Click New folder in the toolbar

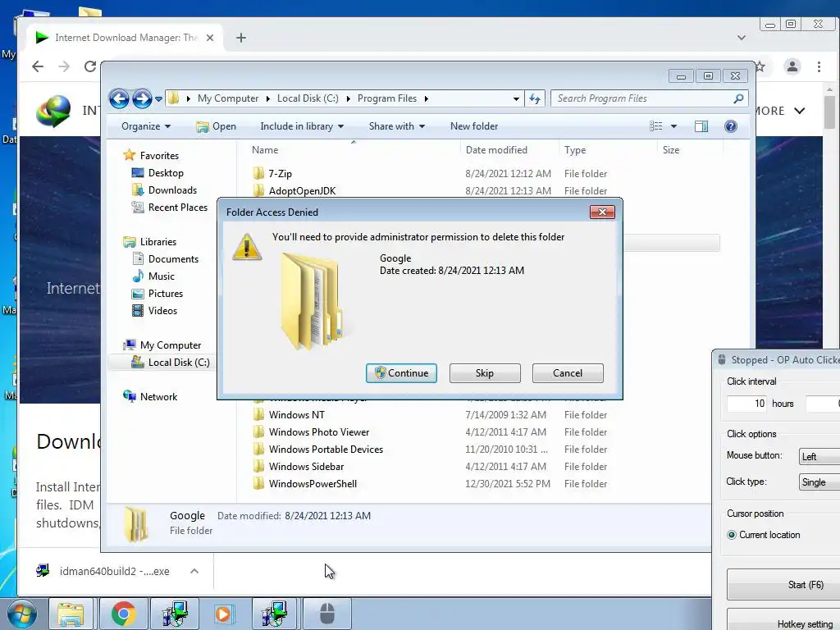pos(474,126)
